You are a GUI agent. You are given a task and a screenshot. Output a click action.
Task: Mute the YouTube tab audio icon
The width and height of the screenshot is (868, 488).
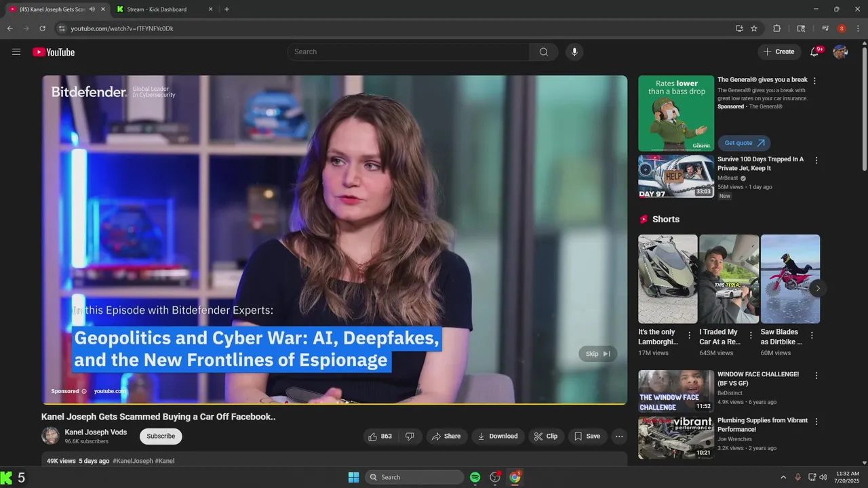92,9
